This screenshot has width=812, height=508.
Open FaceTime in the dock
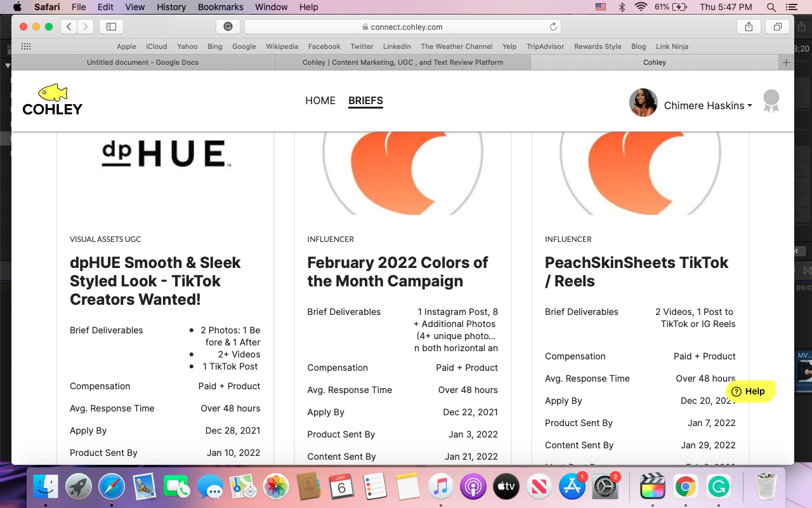click(x=177, y=487)
